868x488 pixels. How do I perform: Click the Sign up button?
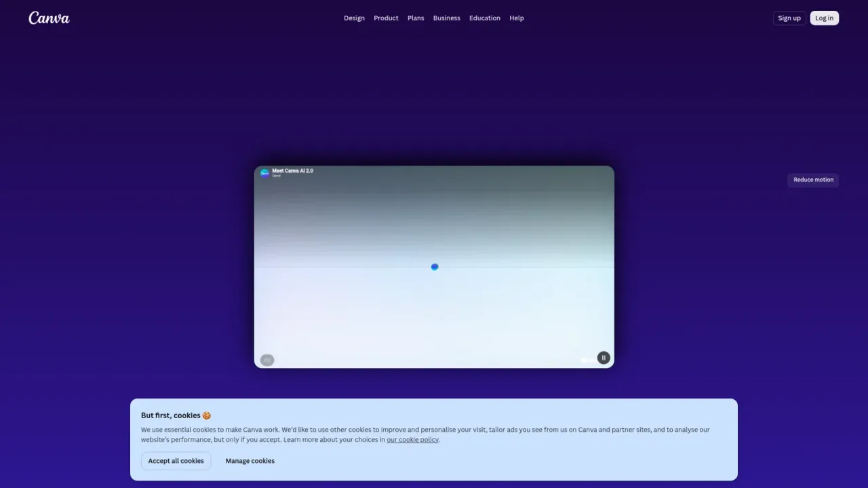coord(789,18)
